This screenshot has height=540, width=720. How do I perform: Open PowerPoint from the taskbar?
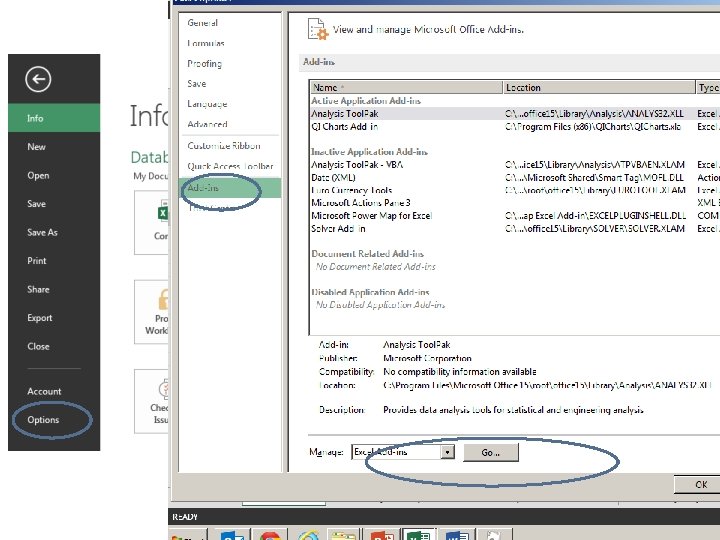click(382, 534)
